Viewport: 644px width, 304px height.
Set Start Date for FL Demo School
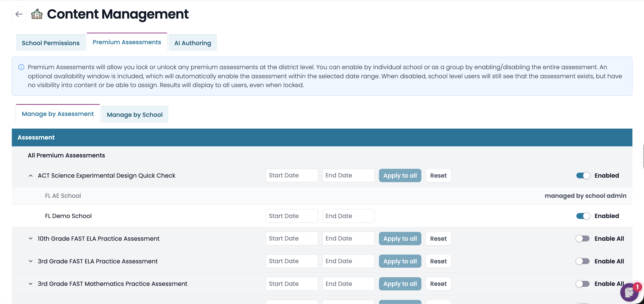(292, 216)
